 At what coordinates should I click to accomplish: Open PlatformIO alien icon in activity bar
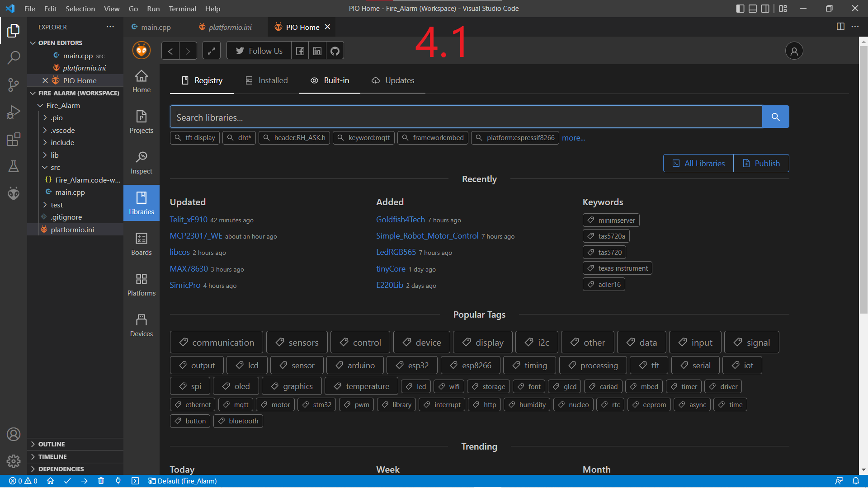[14, 193]
